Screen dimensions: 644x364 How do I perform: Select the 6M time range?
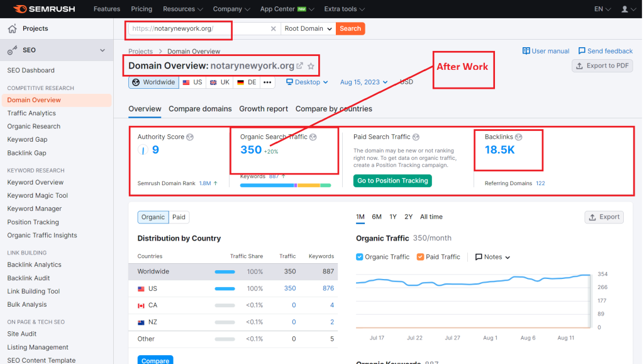pyautogui.click(x=377, y=217)
